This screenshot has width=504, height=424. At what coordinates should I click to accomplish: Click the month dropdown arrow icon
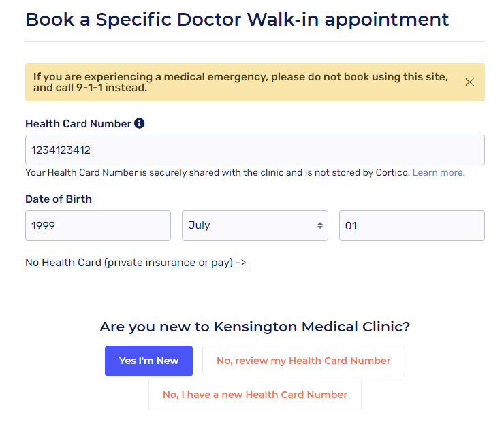point(319,225)
